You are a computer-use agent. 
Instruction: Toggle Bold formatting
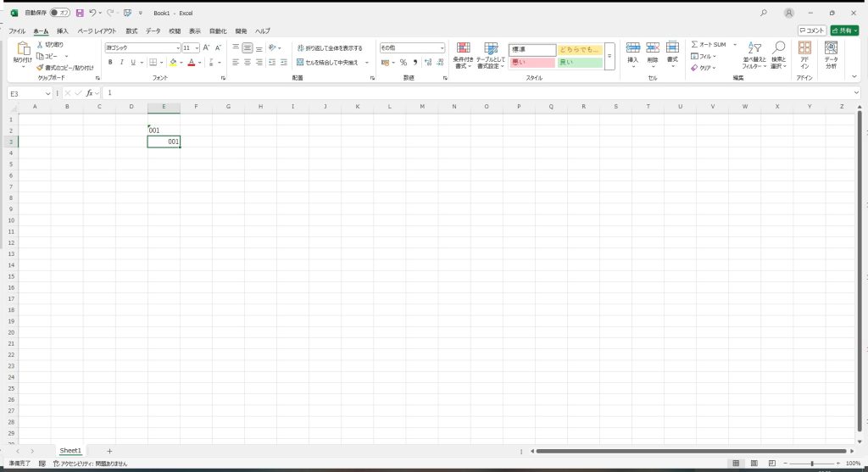(110, 63)
